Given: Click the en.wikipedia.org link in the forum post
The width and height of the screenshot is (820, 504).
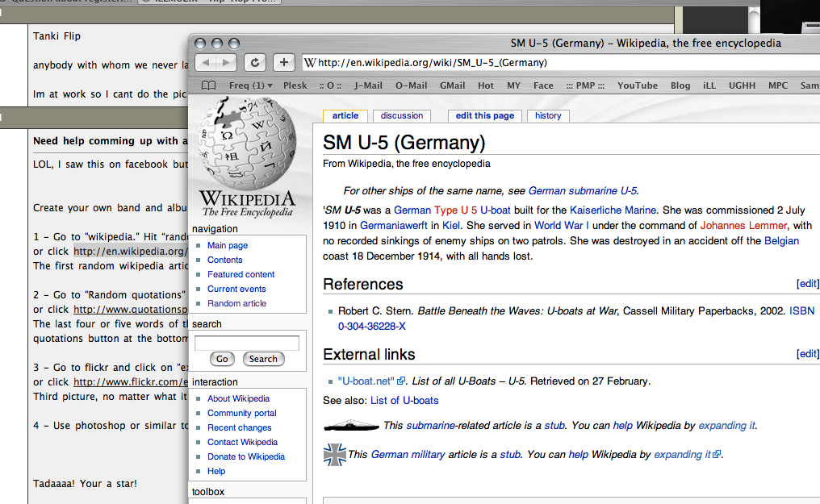Looking at the screenshot, I should coord(130,252).
